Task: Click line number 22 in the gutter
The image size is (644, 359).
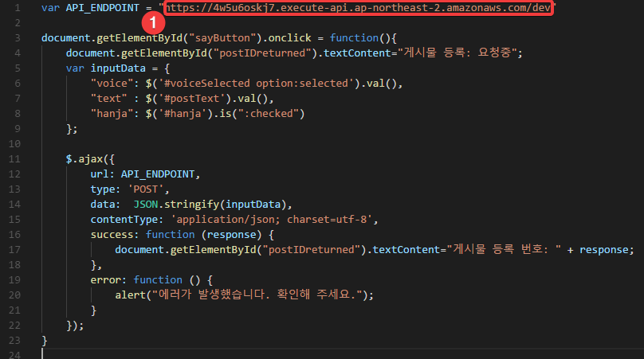Action: [14, 326]
